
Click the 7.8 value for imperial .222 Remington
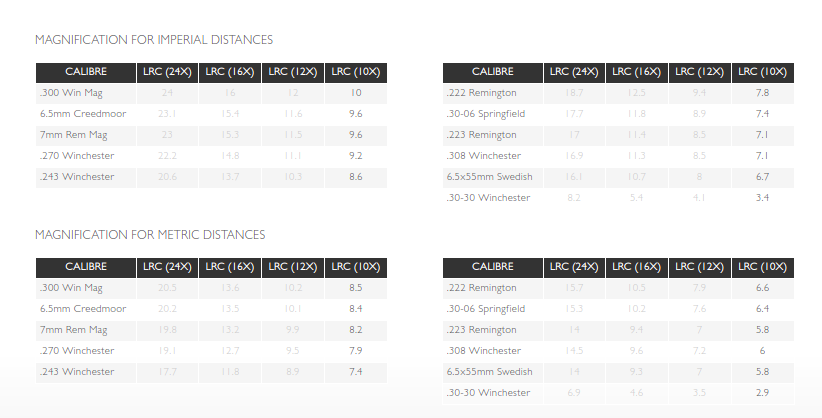[x=762, y=93]
